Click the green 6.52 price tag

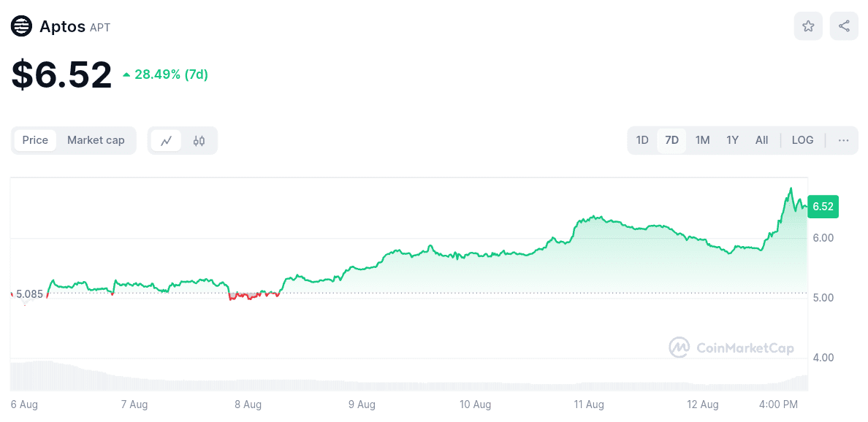pyautogui.click(x=823, y=207)
